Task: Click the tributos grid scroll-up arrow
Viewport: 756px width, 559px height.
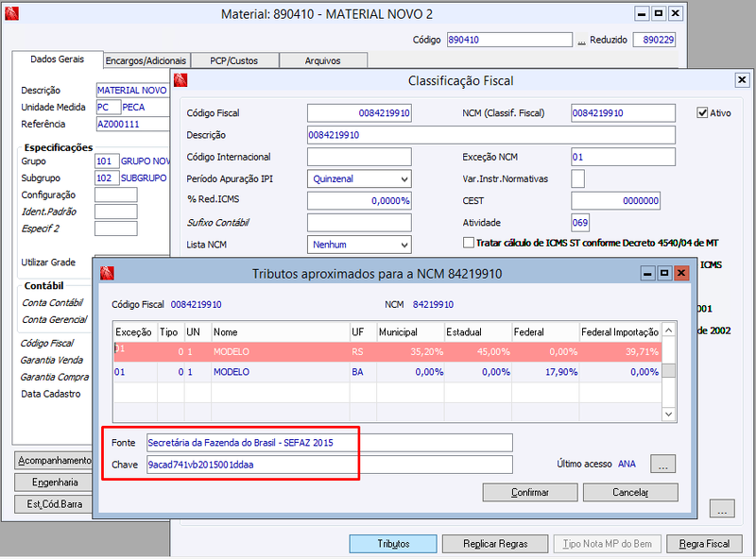Action: click(669, 330)
